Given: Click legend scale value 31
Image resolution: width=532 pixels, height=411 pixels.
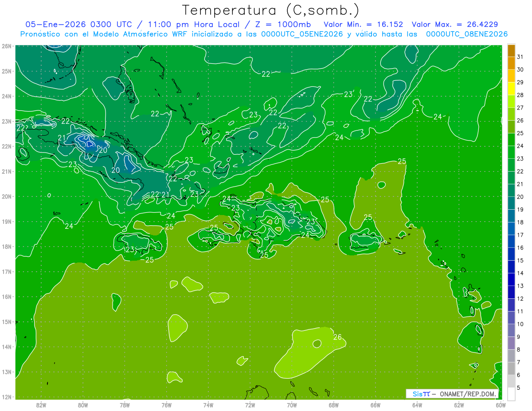Looking at the screenshot, I should (x=520, y=57).
